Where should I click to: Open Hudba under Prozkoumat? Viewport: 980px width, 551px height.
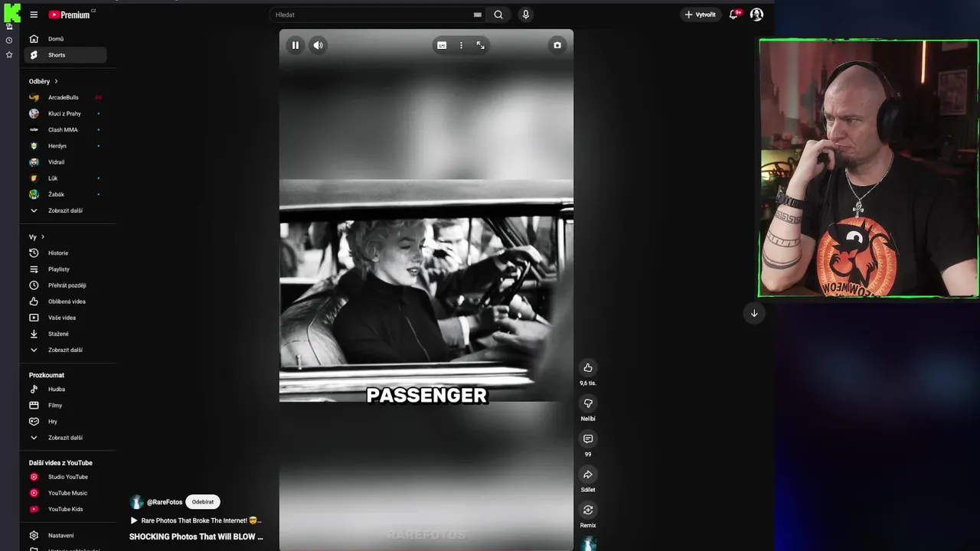65,389
